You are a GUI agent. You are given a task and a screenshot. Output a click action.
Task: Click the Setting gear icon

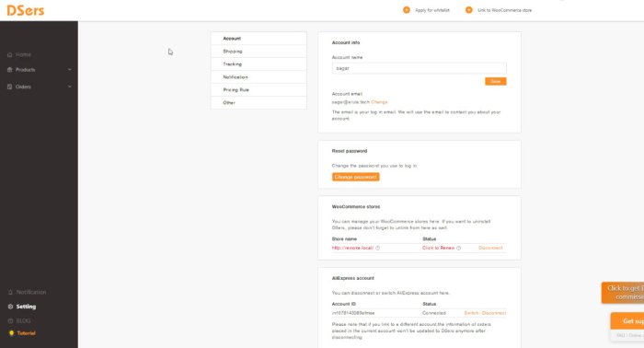click(10, 307)
